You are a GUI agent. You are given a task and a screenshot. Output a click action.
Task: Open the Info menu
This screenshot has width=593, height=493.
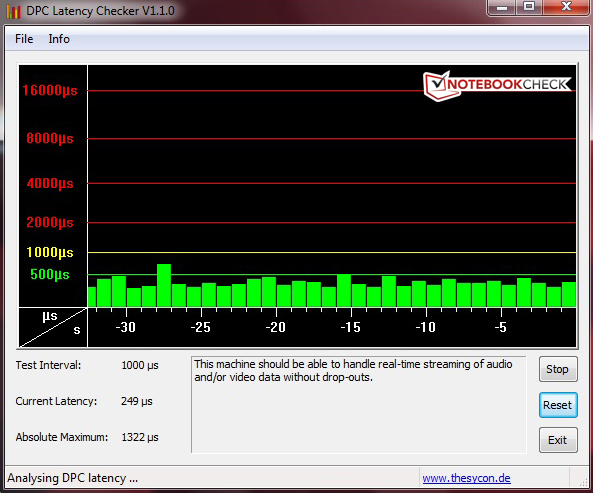click(x=59, y=39)
